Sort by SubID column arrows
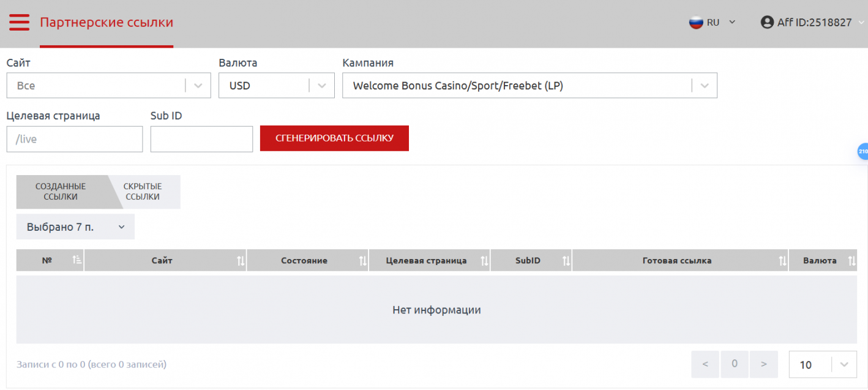Screen dimensions: 868x390 pos(566,261)
